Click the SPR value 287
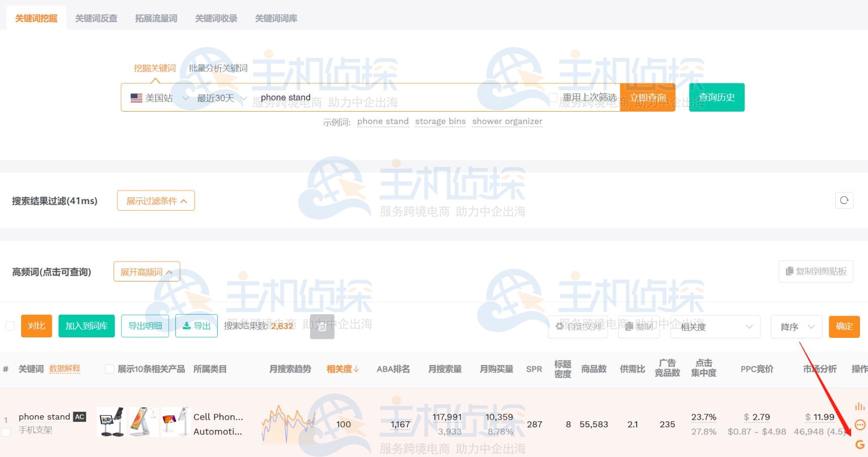Screen dimensions: 868x457 coord(534,424)
